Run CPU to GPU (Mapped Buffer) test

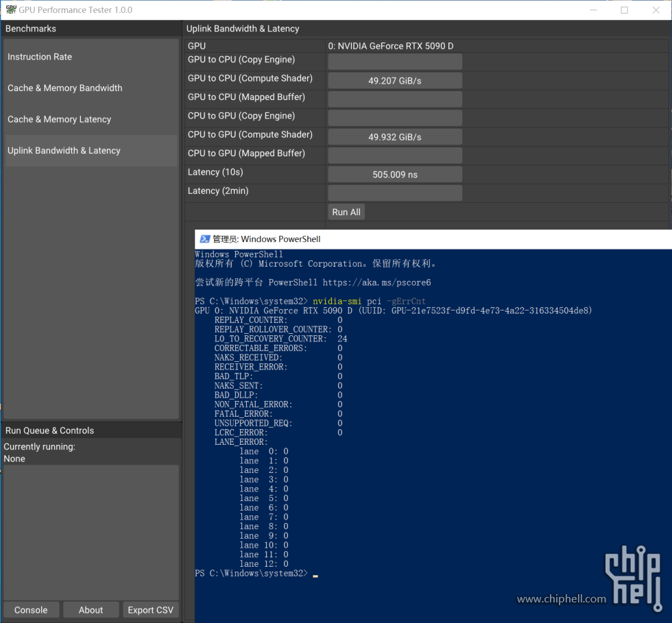click(x=395, y=156)
